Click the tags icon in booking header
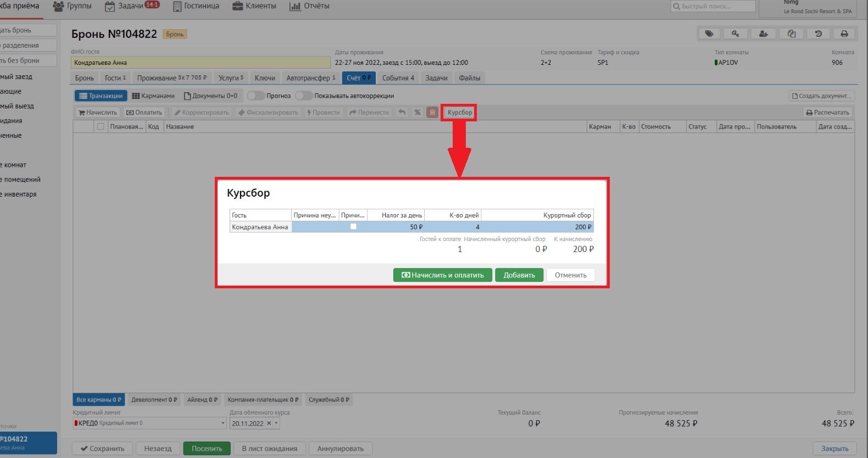The width and height of the screenshot is (868, 458). pyautogui.click(x=709, y=34)
